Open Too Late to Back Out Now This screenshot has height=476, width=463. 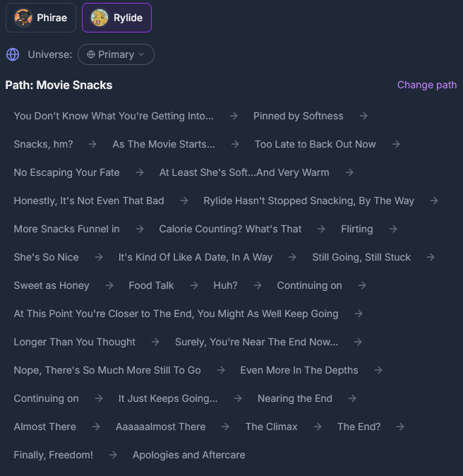pos(315,144)
